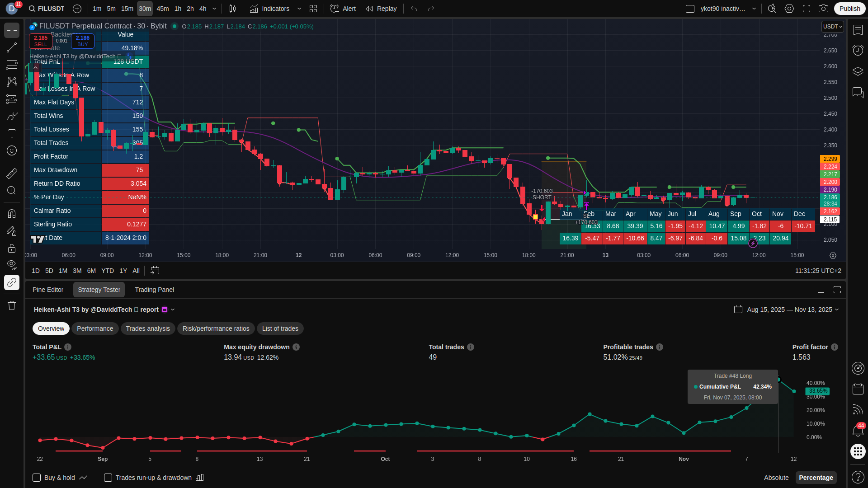Open the USDT currency dropdown
The width and height of the screenshot is (868, 488).
tap(832, 27)
